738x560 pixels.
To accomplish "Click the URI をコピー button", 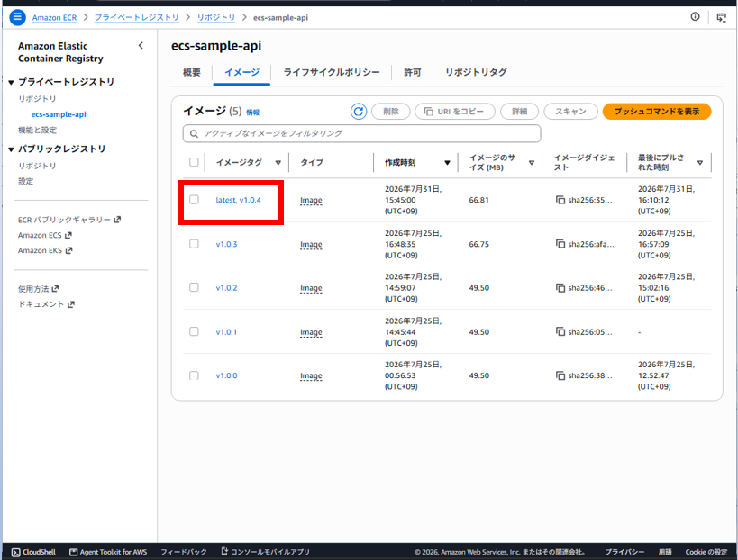I will point(455,112).
